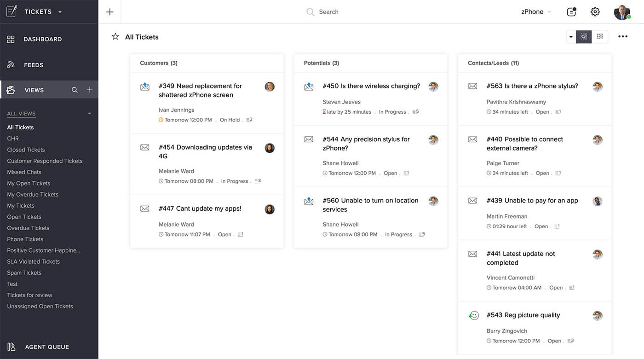Click the Tickets module logo icon

(x=11, y=12)
